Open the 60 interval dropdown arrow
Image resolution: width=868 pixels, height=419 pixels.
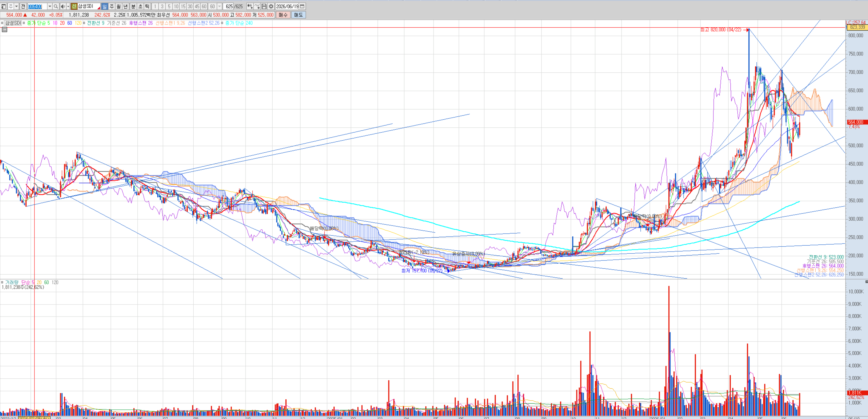click(219, 6)
